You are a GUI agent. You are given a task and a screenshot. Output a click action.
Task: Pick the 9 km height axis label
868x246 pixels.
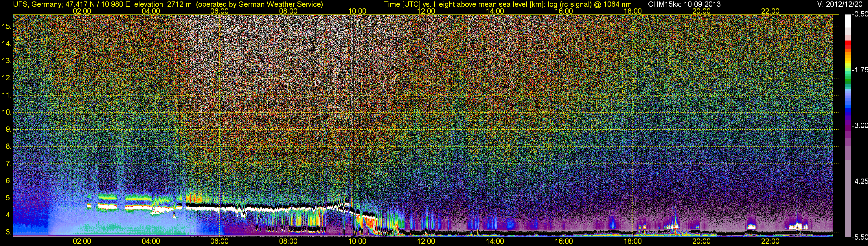tap(8, 129)
